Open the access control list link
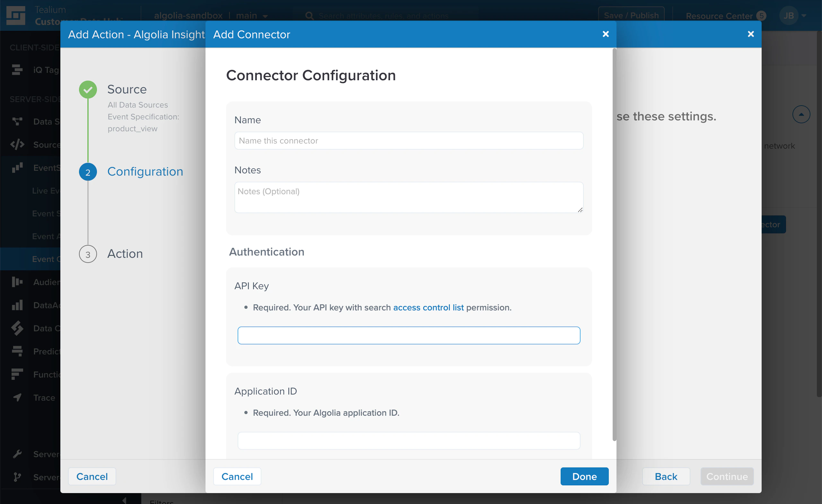 pos(428,307)
